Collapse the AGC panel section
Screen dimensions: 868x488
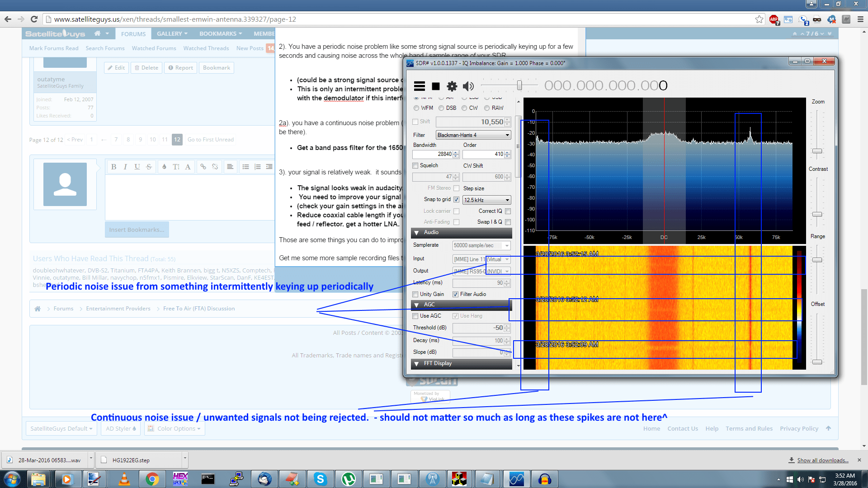416,305
